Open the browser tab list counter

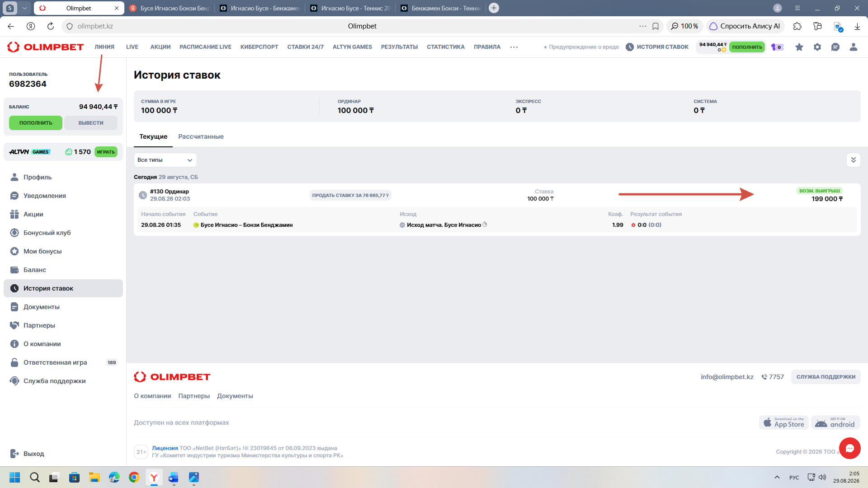click(x=10, y=8)
